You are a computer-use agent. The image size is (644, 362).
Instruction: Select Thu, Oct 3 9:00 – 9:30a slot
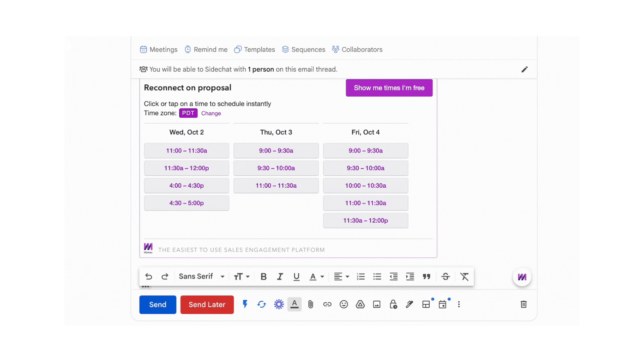[x=276, y=150]
